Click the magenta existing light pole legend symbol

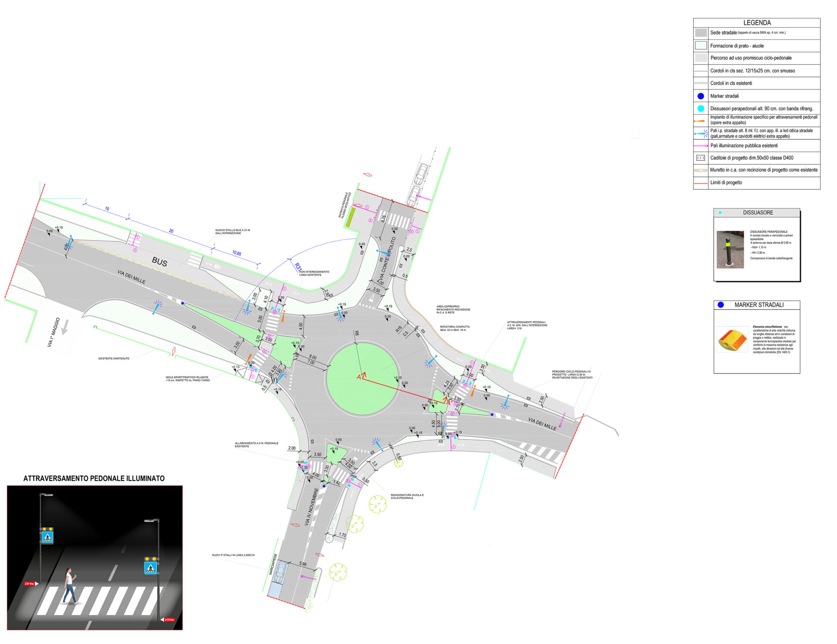pyautogui.click(x=701, y=146)
